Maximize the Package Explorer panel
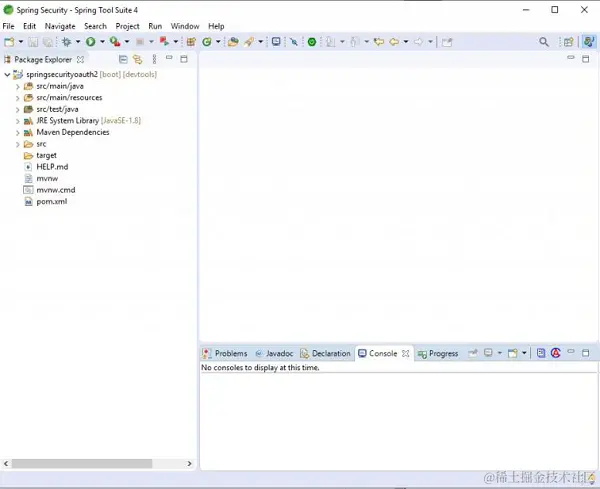Image resolution: width=600 pixels, height=489 pixels. 184,59
